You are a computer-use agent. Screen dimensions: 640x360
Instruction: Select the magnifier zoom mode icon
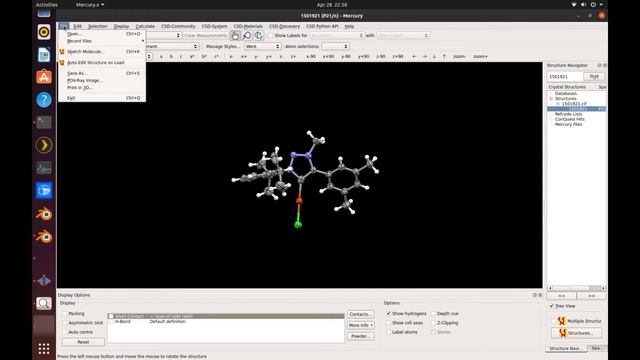click(247, 36)
